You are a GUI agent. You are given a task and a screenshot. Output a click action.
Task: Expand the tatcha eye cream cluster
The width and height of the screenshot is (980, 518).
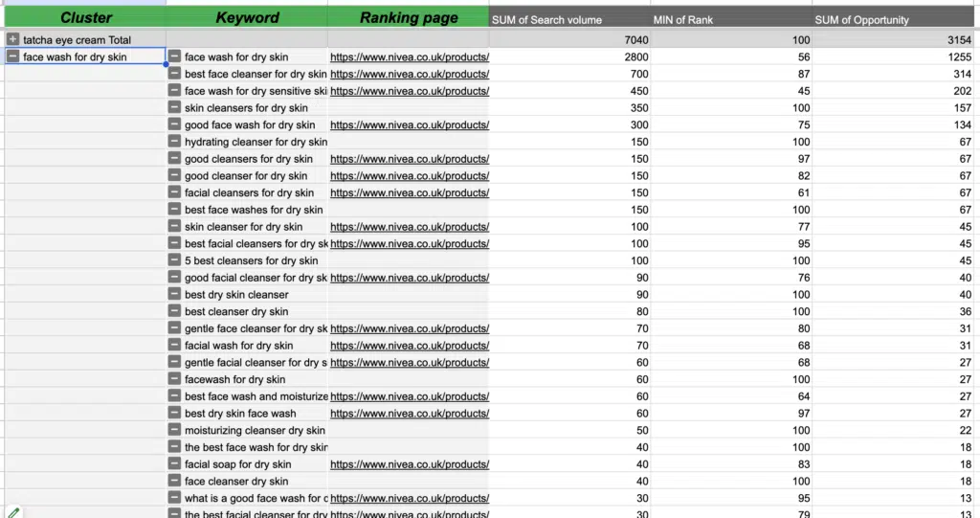[x=12, y=40]
